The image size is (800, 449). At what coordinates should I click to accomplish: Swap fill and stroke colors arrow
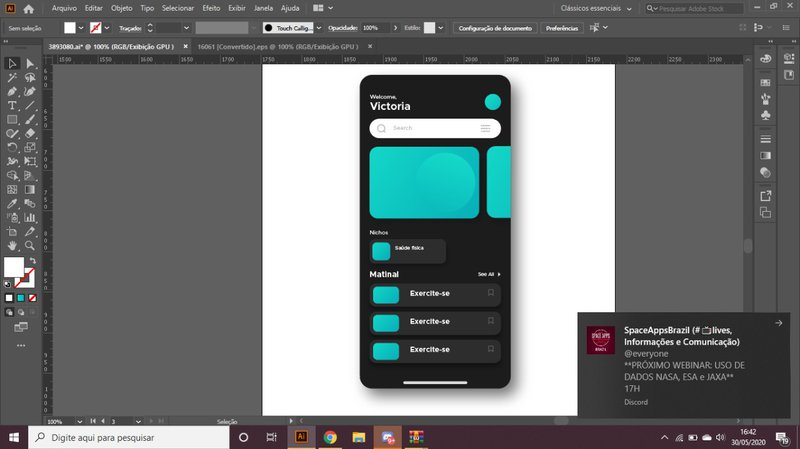click(32, 260)
